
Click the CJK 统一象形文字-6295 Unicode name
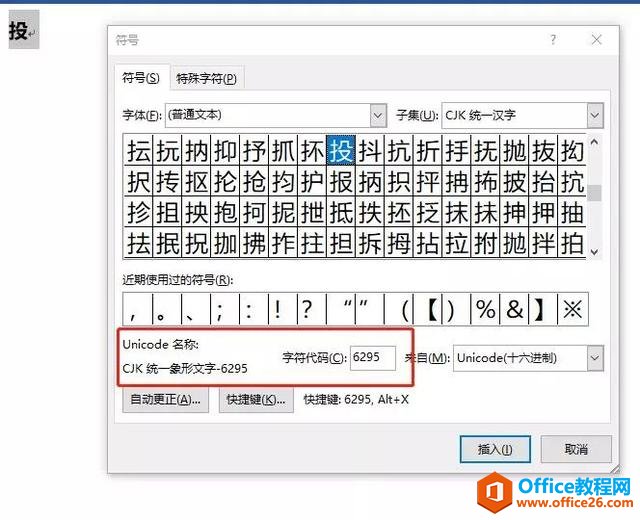tap(185, 369)
